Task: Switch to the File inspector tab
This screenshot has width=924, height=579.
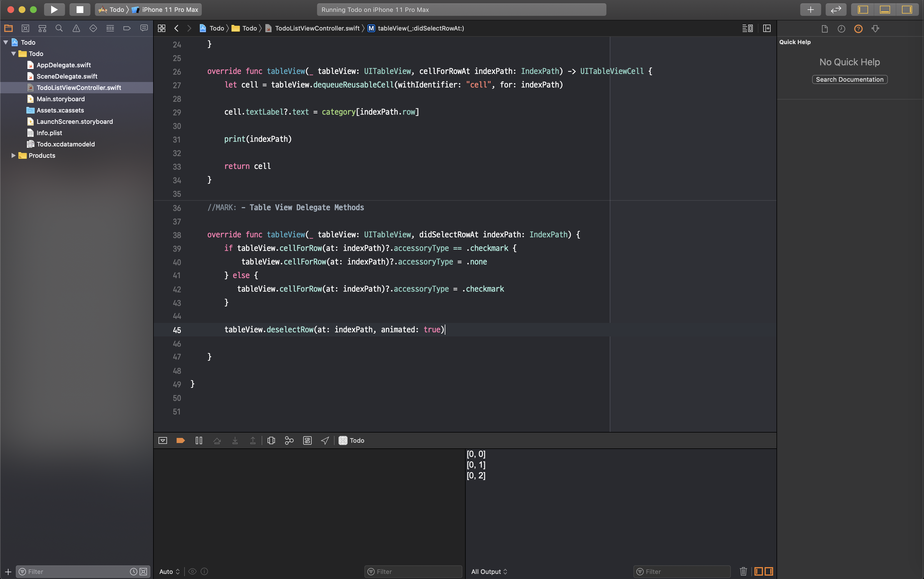Action: coord(825,29)
